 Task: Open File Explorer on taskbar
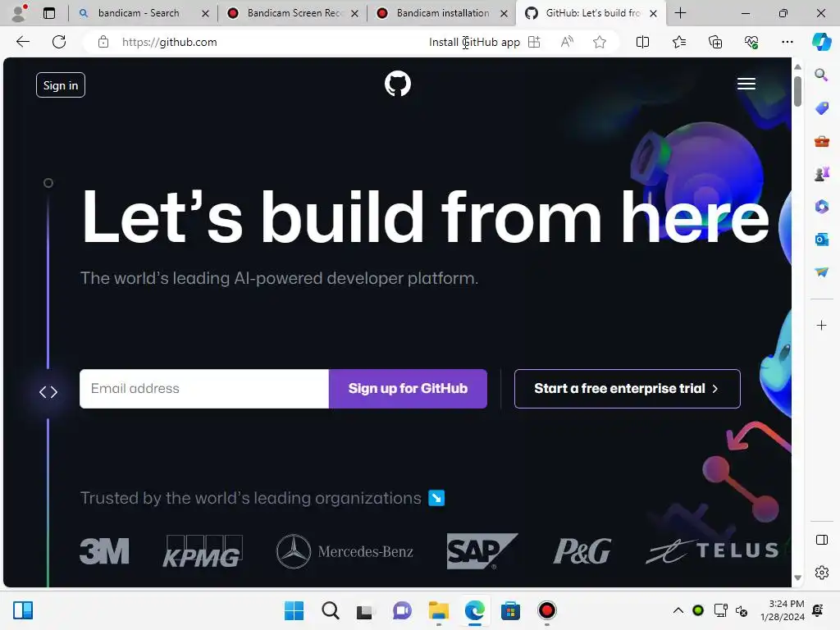click(x=438, y=610)
